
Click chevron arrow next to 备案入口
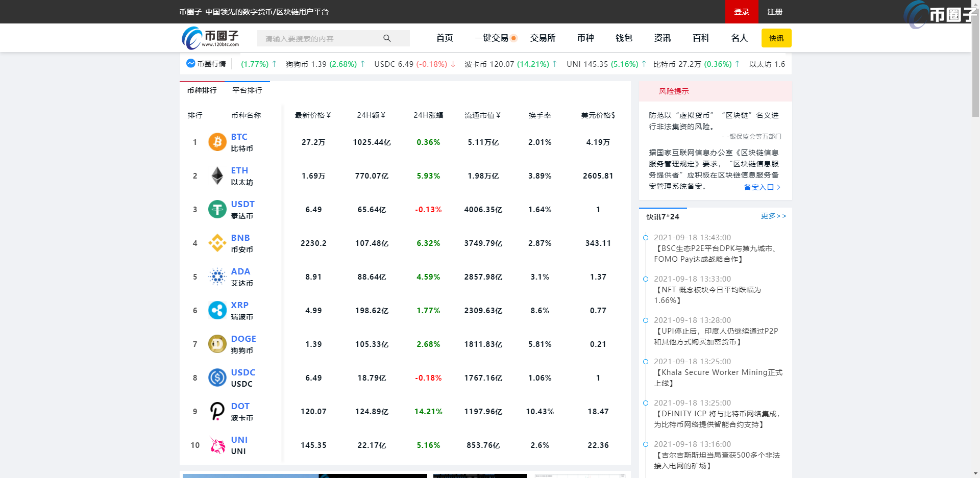(x=778, y=187)
